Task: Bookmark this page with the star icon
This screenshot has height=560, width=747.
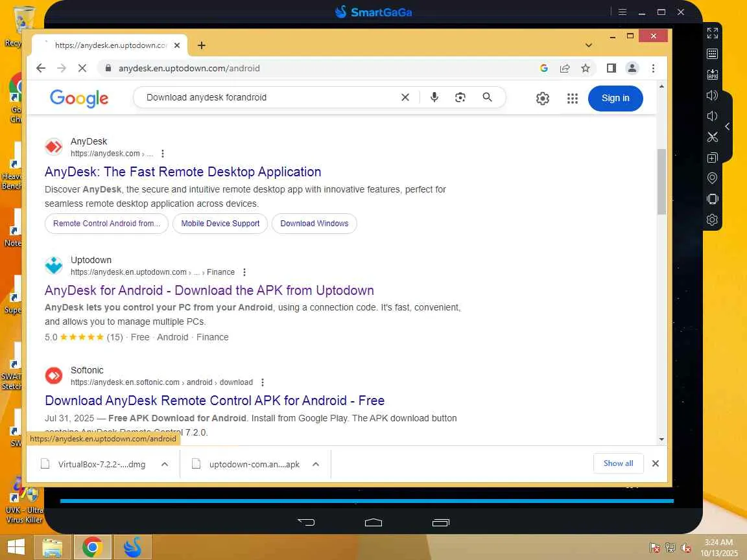Action: coord(586,68)
